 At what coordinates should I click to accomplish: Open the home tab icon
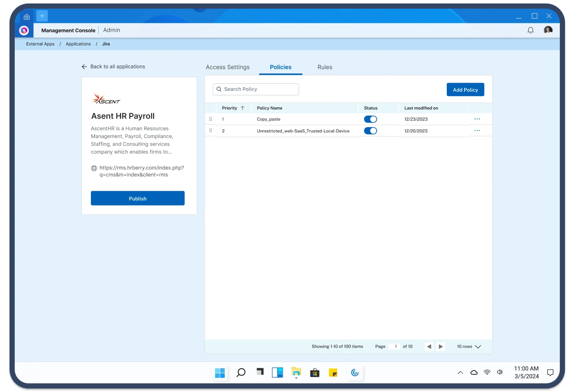pyautogui.click(x=26, y=17)
